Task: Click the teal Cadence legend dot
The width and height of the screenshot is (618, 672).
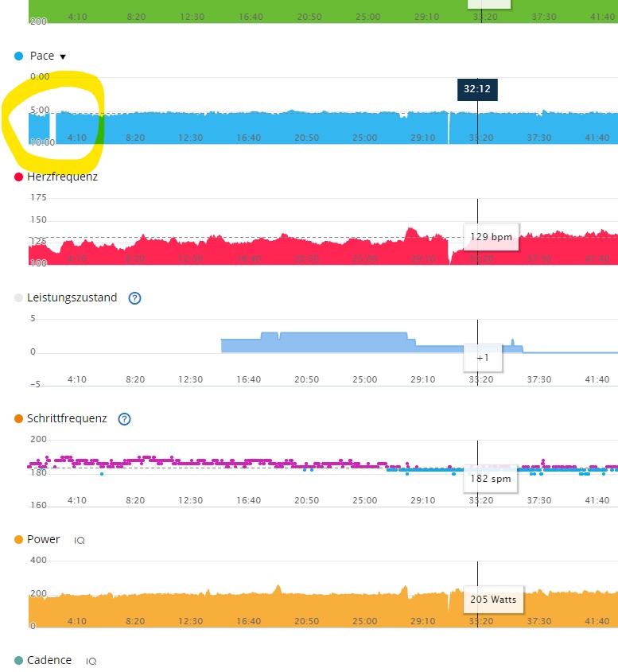Action: [x=19, y=661]
